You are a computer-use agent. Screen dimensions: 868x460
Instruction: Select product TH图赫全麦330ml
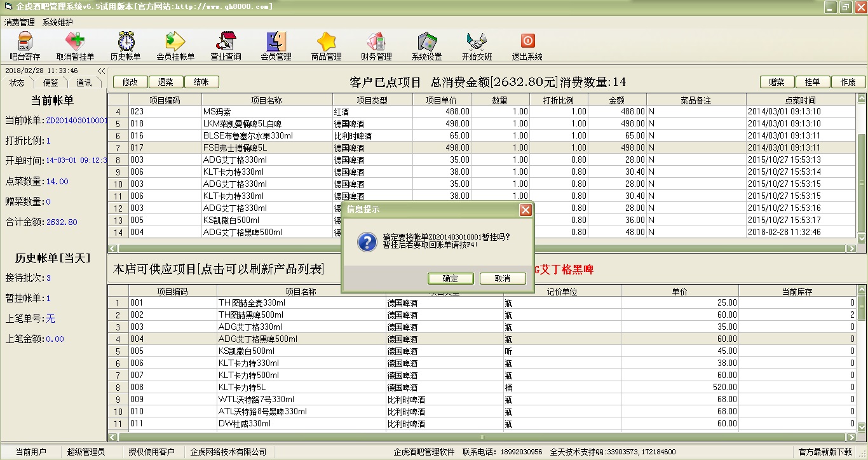point(482,302)
